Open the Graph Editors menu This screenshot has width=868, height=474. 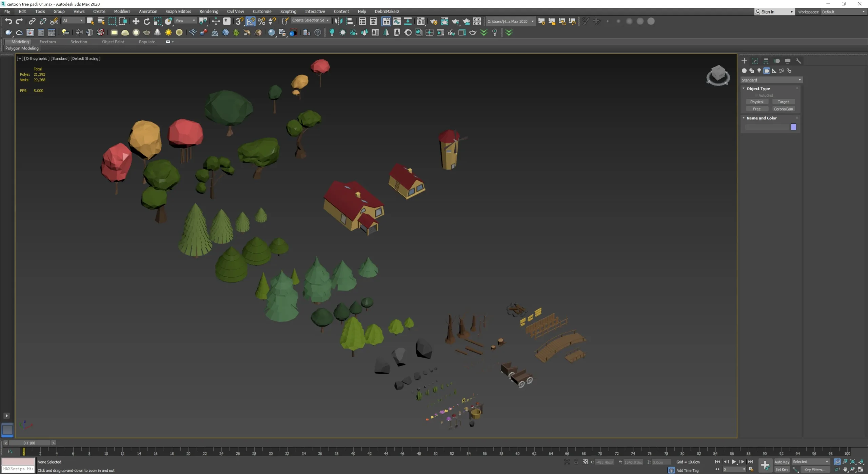coord(178,12)
